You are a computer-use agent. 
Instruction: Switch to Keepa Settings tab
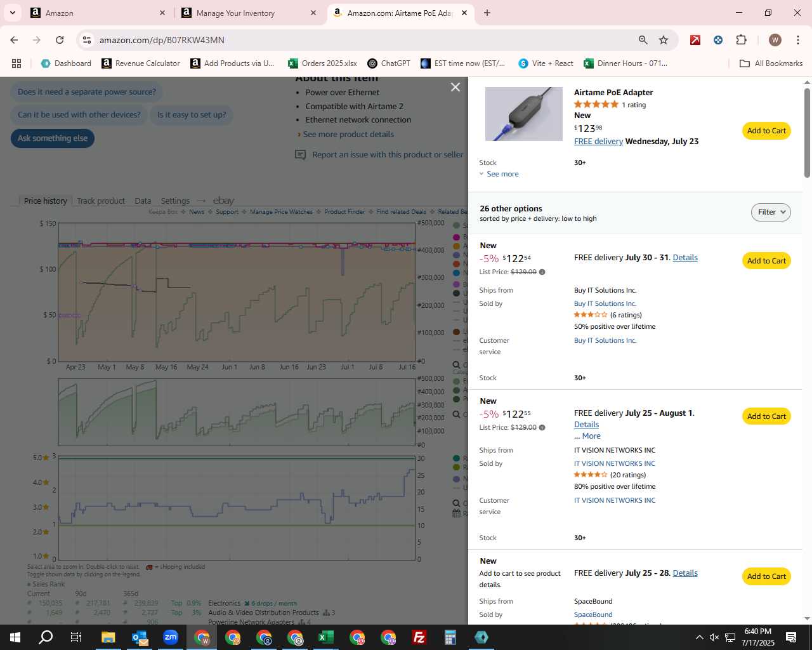coord(175,201)
